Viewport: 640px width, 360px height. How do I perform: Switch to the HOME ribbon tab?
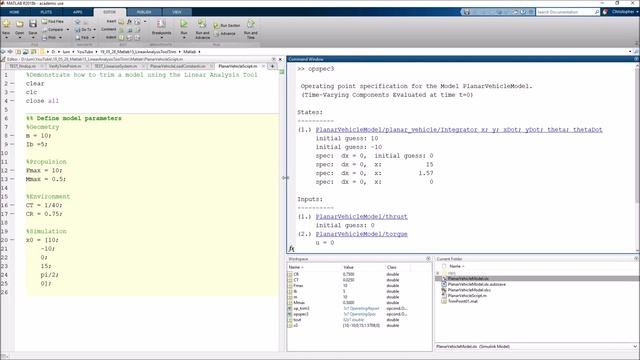click(x=14, y=12)
